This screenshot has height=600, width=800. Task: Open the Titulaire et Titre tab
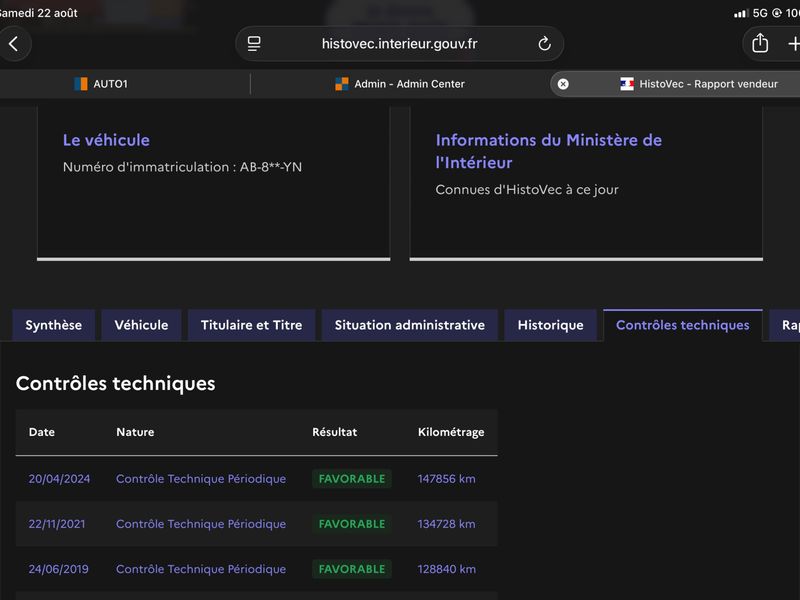252,325
